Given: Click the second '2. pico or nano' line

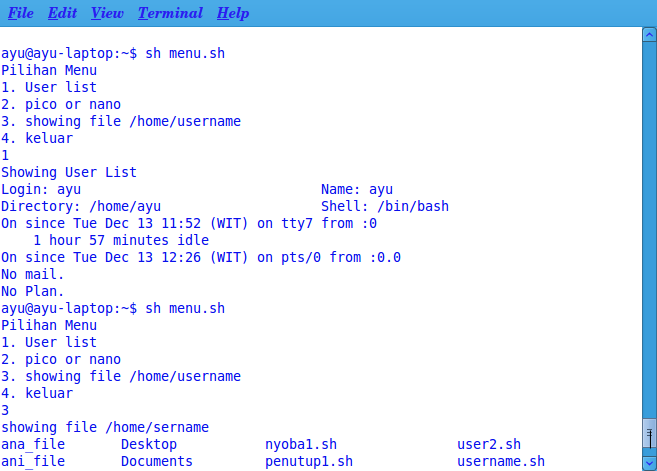Looking at the screenshot, I should click(61, 360).
